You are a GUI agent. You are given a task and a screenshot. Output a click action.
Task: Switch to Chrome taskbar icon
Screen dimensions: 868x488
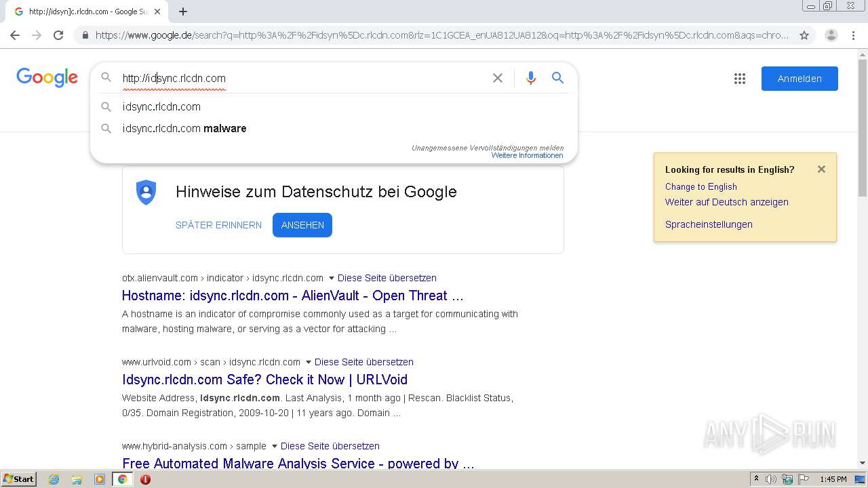click(x=122, y=479)
